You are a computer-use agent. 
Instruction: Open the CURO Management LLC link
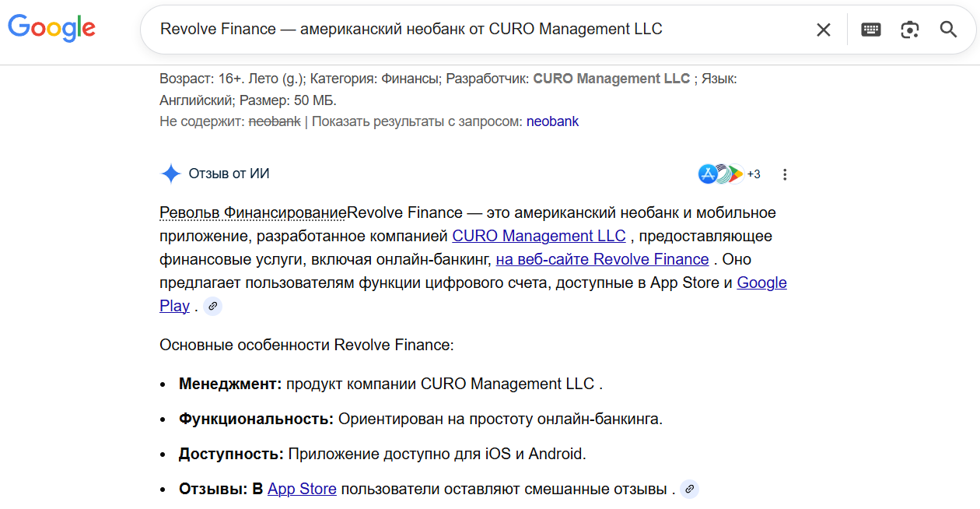[x=538, y=236]
